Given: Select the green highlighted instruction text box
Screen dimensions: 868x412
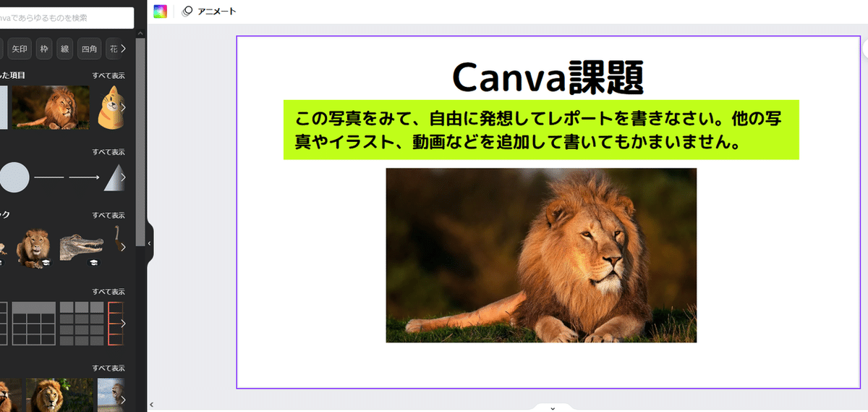Looking at the screenshot, I should tap(541, 130).
